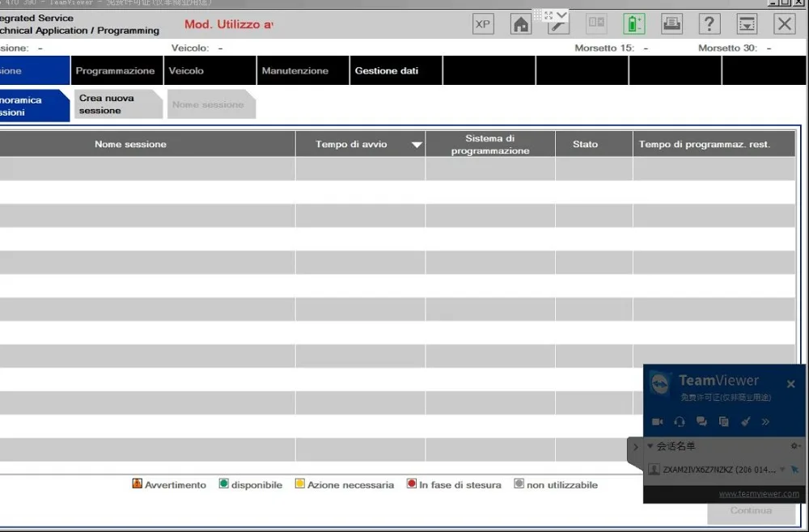The width and height of the screenshot is (809, 532).
Task: Click the orange Avvertimento legend icon
Action: click(137, 483)
